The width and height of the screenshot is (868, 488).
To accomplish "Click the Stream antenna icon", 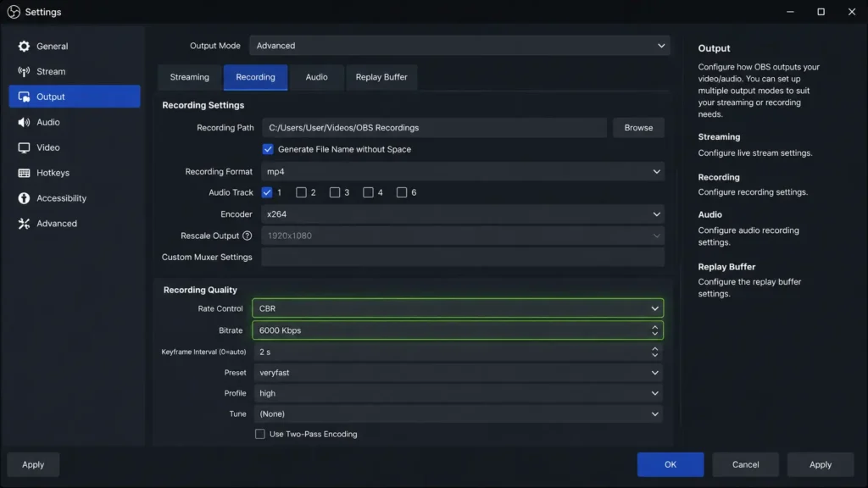I will pos(24,71).
